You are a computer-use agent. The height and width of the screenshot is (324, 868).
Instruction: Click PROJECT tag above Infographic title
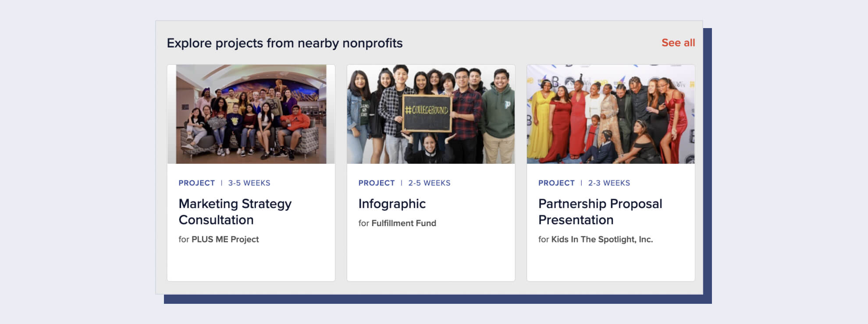tap(376, 183)
